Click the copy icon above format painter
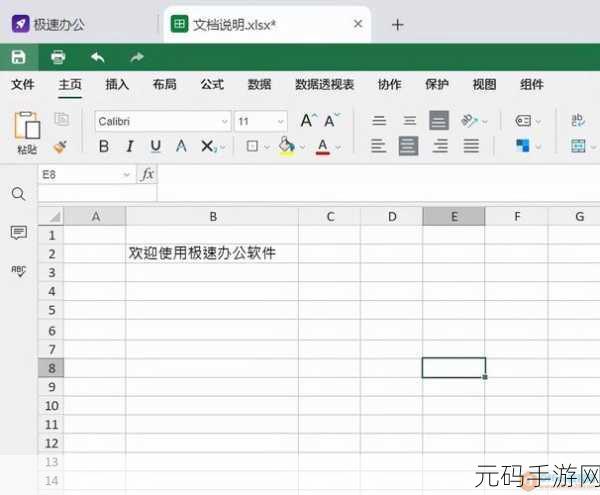 61,119
